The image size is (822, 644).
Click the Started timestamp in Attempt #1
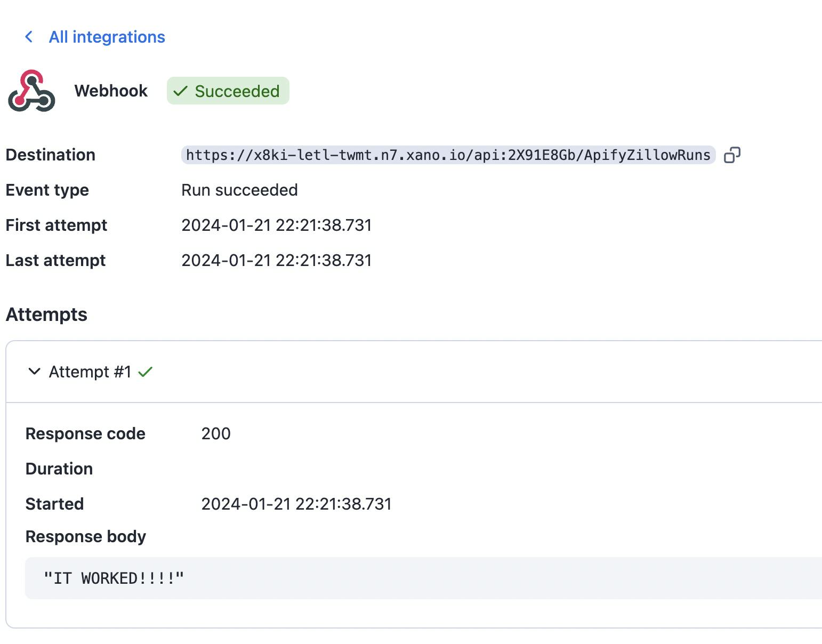tap(296, 504)
